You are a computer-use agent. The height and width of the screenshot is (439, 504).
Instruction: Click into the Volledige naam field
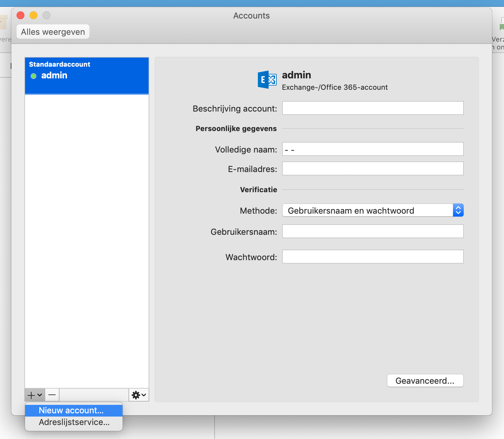tap(373, 149)
